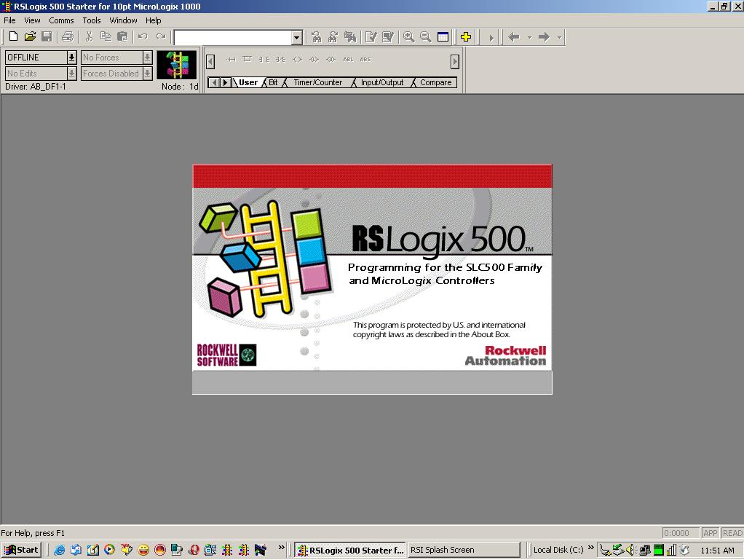Screen dimensions: 744x560
Task: Click the Zoom Out magnifier icon
Action: tap(426, 37)
